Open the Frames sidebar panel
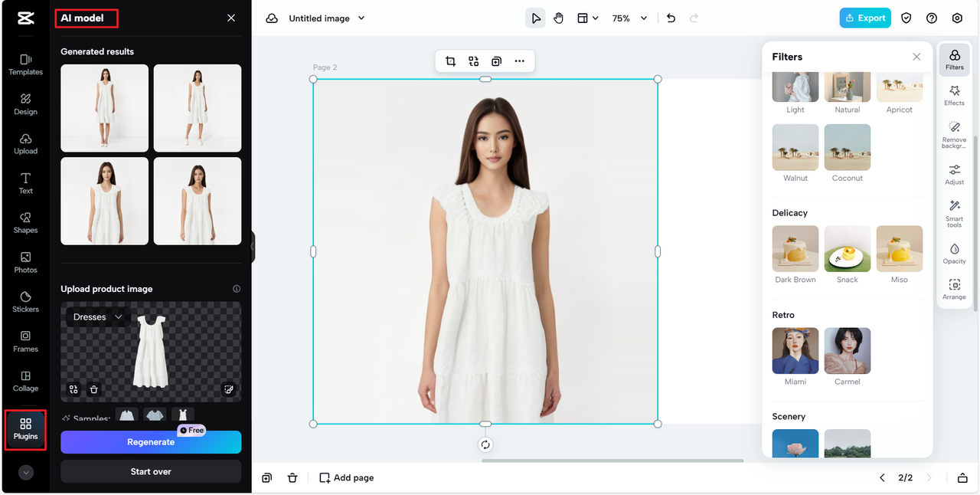This screenshot has height=495, width=980. point(25,342)
